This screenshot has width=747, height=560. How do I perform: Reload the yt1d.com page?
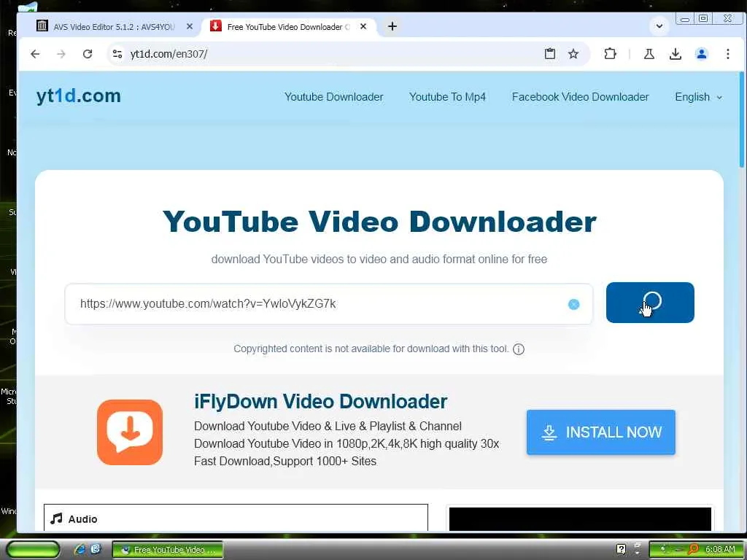click(88, 54)
